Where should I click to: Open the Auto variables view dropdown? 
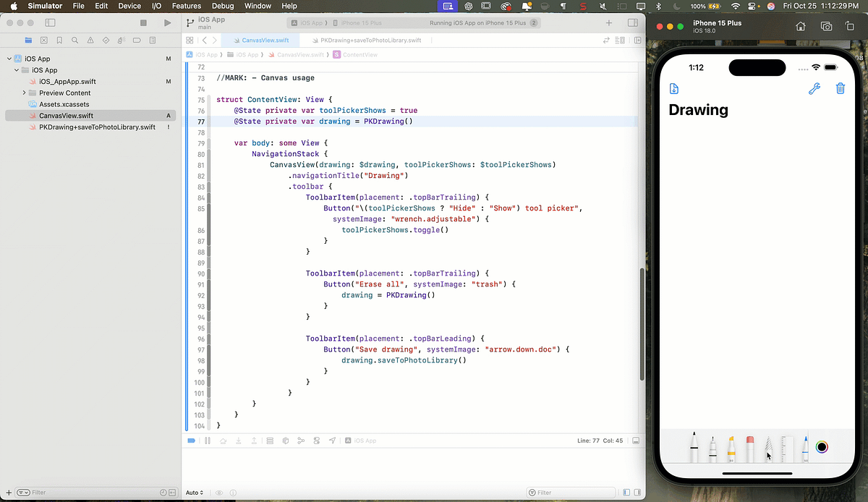point(192,492)
